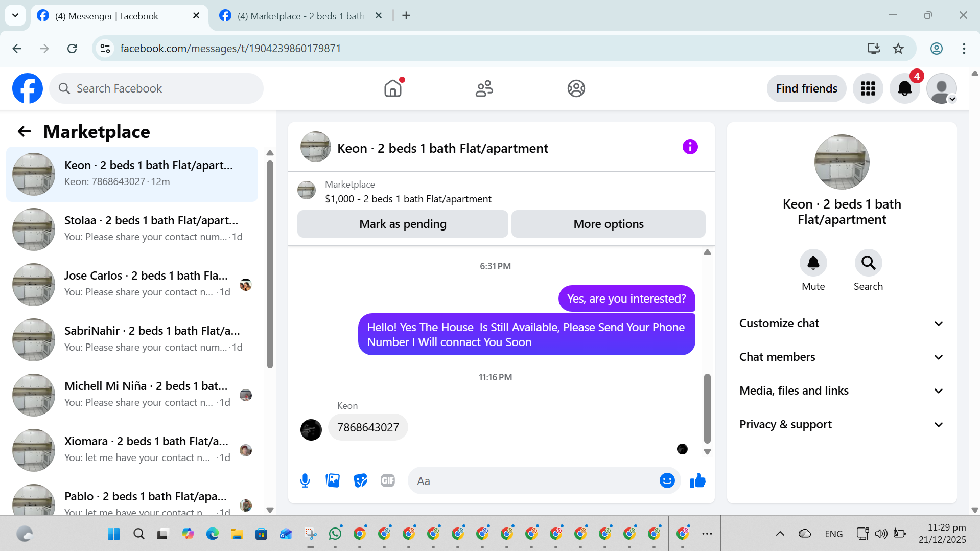The width and height of the screenshot is (980, 551).
Task: Open the large listing thumbnail in right panel
Action: (x=842, y=162)
